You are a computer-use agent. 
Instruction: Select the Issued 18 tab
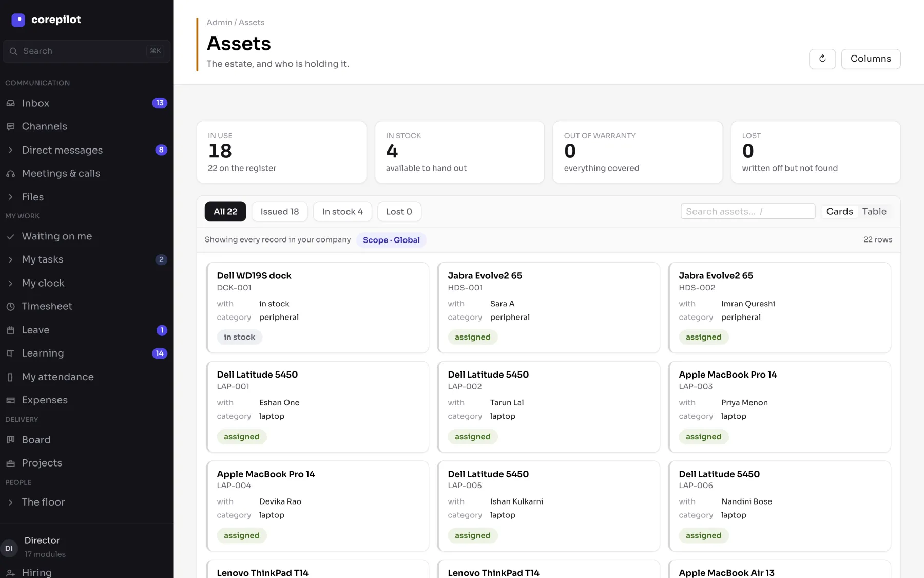(279, 212)
